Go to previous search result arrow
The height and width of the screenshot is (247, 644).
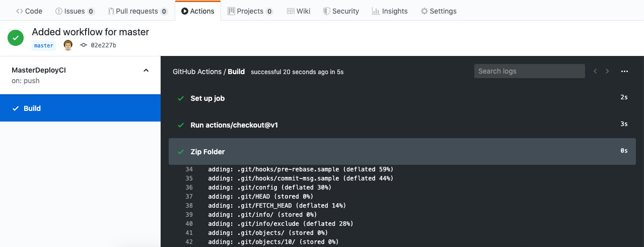[595, 72]
